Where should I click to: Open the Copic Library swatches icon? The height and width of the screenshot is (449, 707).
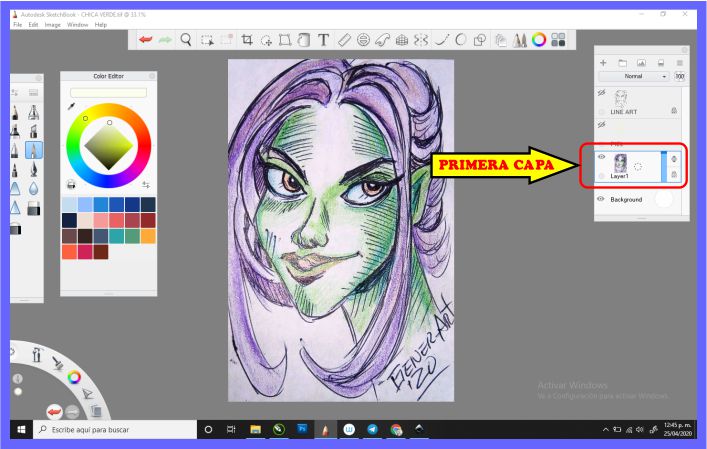(x=558, y=40)
